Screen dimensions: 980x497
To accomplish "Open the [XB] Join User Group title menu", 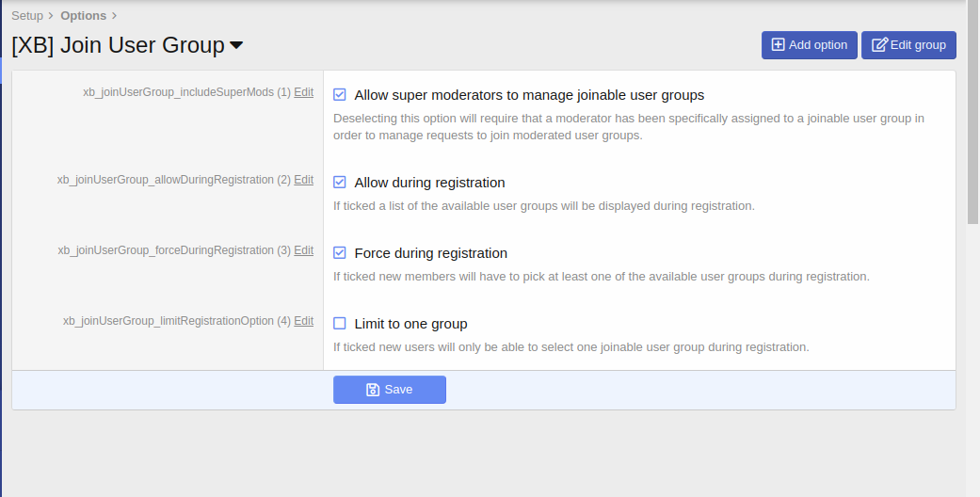I will click(x=118, y=45).
